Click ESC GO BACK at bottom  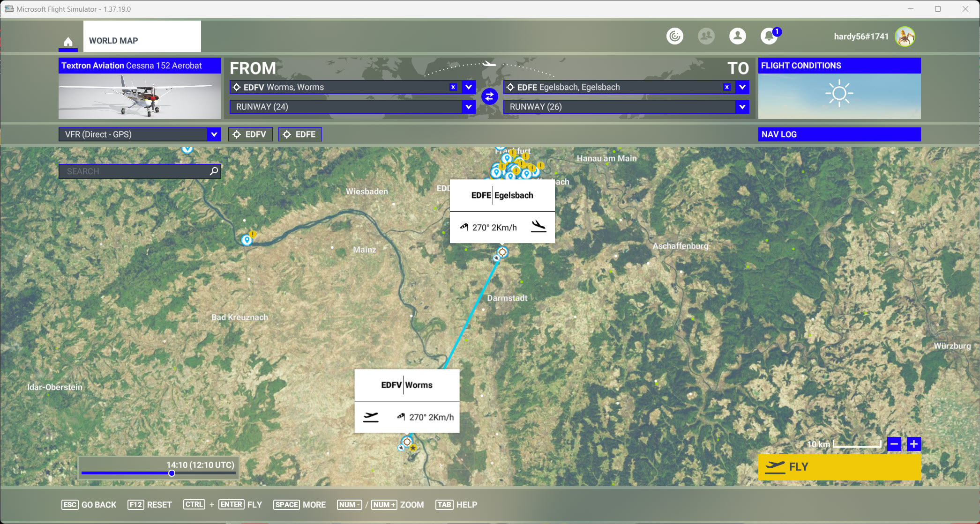coord(89,505)
